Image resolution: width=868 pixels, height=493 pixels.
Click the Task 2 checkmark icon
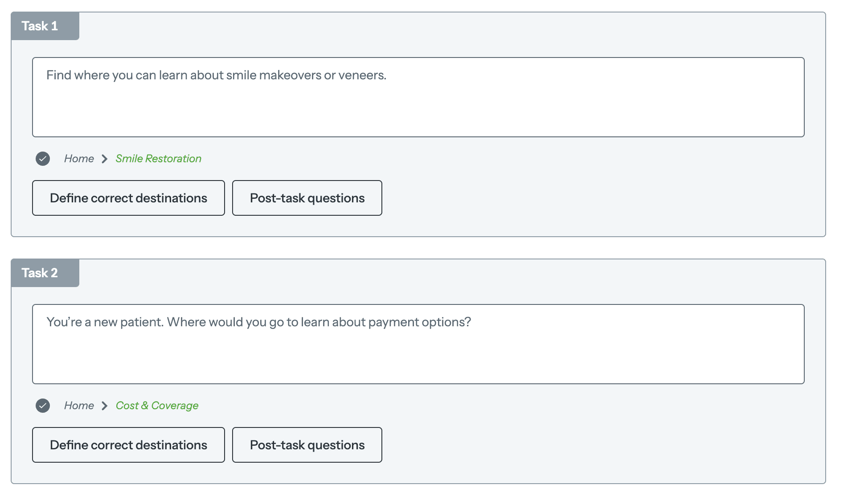tap(43, 406)
